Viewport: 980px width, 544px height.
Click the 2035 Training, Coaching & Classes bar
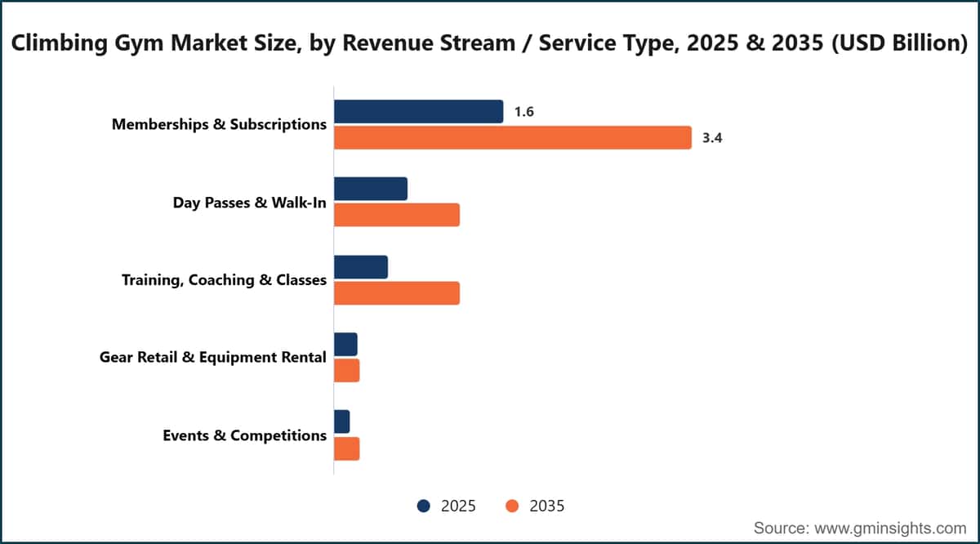[397, 292]
